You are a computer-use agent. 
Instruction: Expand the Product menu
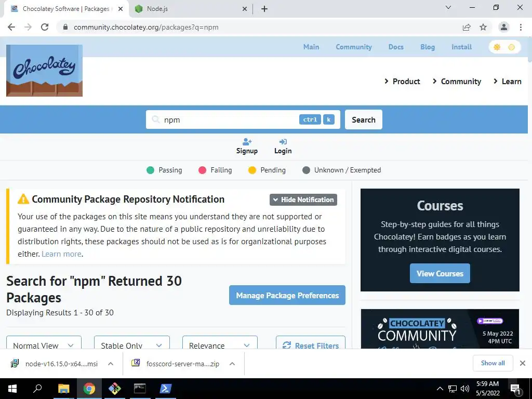click(x=402, y=82)
